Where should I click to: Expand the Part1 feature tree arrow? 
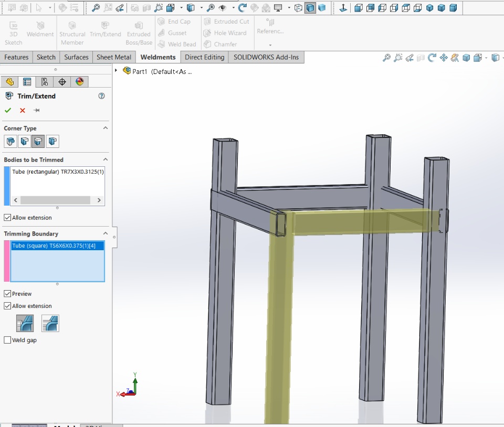(116, 70)
